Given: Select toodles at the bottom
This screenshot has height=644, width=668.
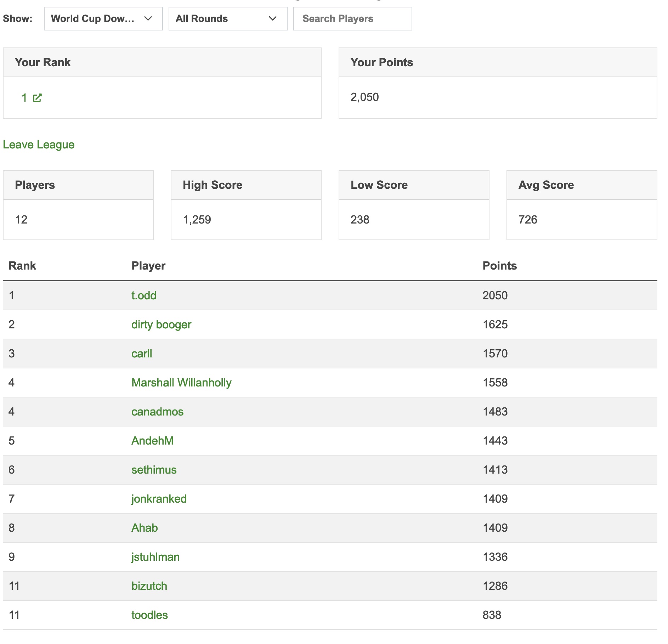Looking at the screenshot, I should click(x=149, y=615).
